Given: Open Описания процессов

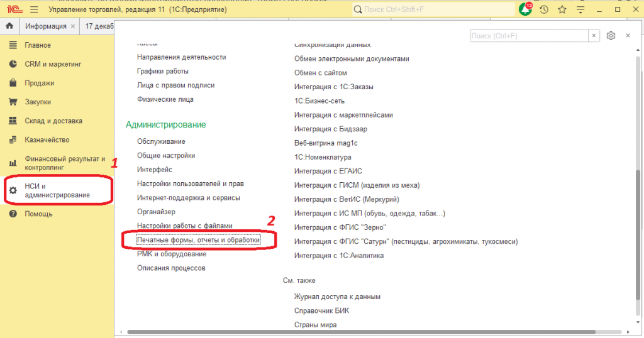Looking at the screenshot, I should point(171,268).
